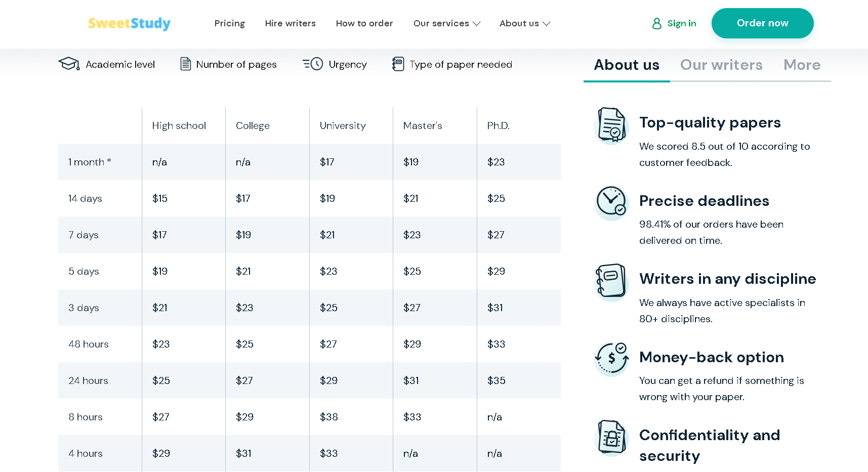Expand the About us dropdown in the header
The width and height of the screenshot is (868, 472).
pos(524,23)
